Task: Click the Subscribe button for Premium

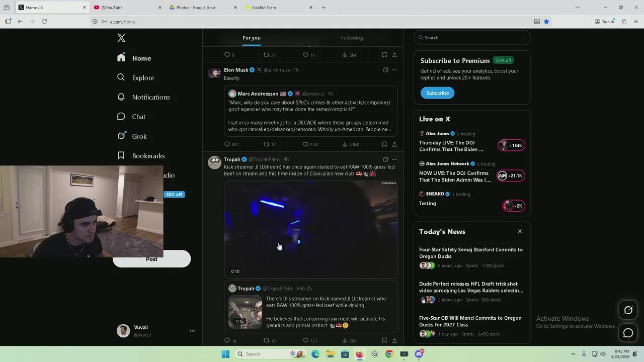Action: 437,93
